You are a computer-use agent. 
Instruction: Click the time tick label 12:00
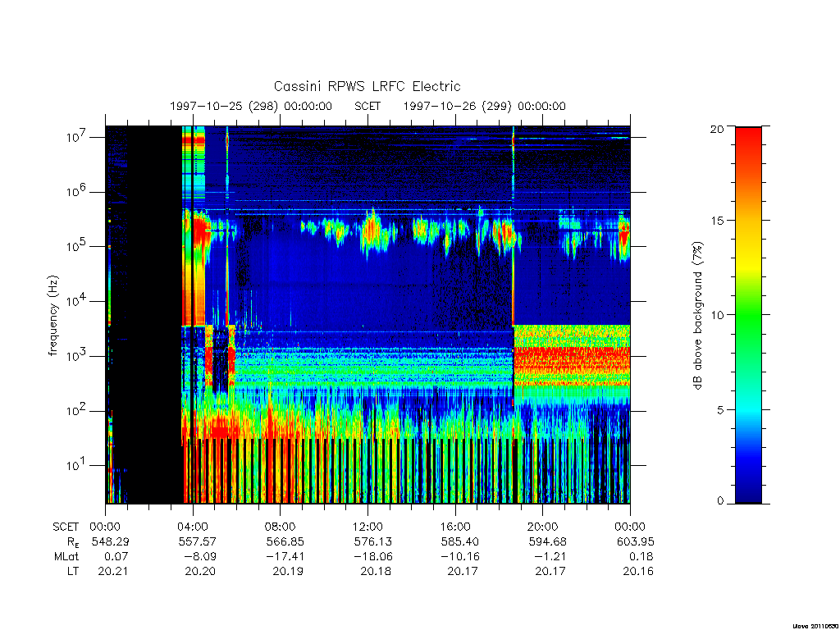367,527
